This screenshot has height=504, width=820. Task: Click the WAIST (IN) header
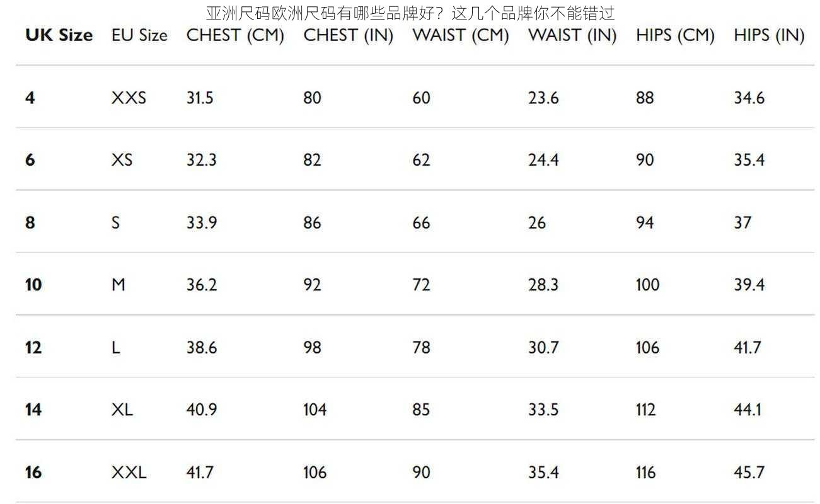572,35
